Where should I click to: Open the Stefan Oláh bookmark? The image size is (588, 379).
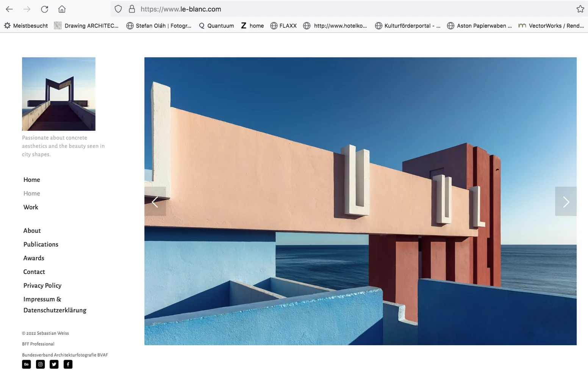click(x=159, y=26)
